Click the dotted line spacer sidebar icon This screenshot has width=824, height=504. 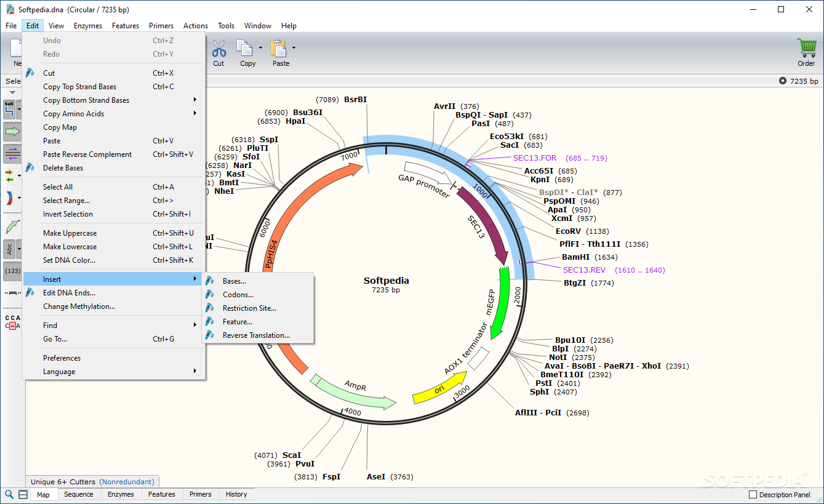[x=12, y=293]
